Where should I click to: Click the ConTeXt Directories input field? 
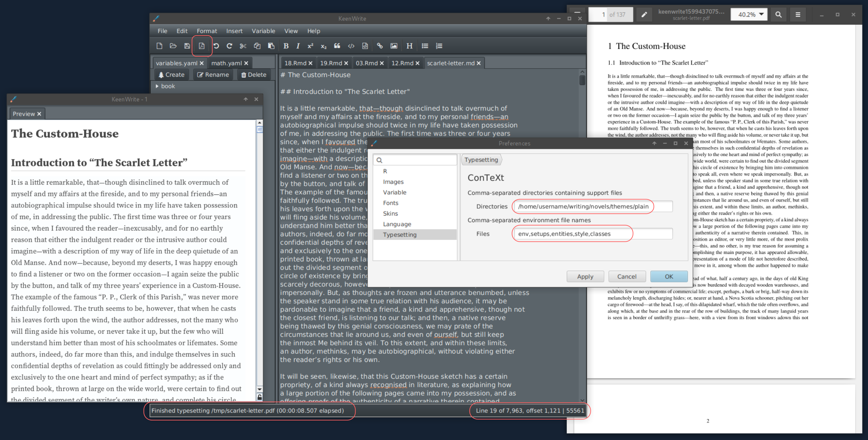point(593,206)
